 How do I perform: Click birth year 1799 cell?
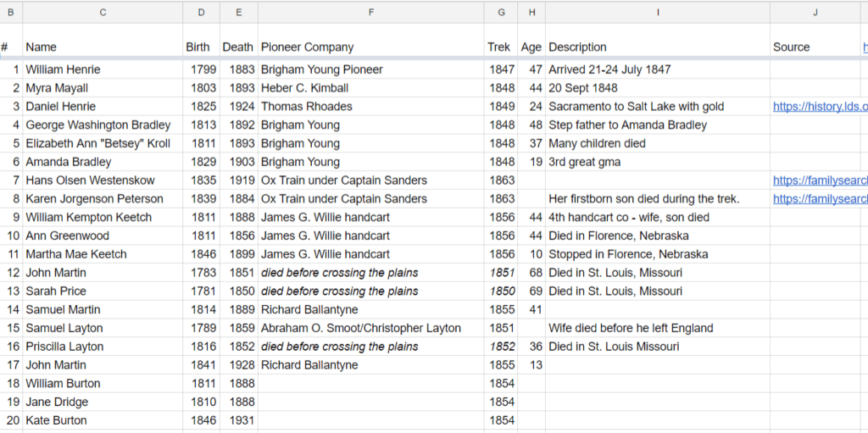pyautogui.click(x=202, y=69)
